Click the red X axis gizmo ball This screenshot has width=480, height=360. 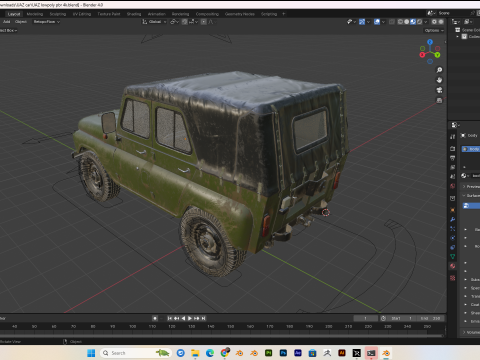pyautogui.click(x=422, y=55)
